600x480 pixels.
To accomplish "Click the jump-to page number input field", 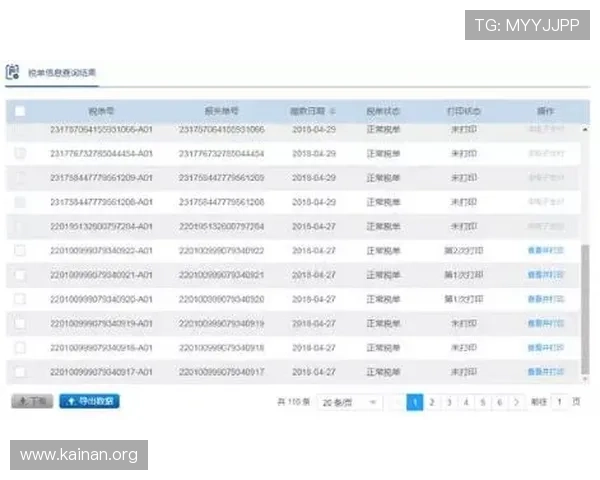I will (559, 402).
